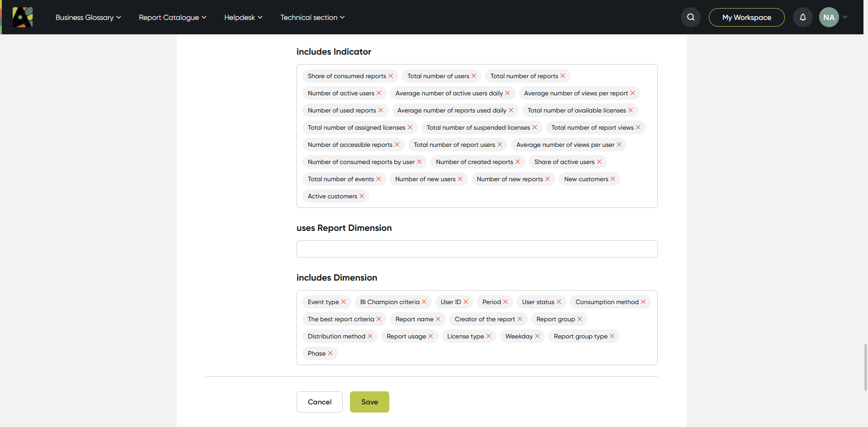Image resolution: width=868 pixels, height=427 pixels.
Task: Open the search icon in header
Action: pos(690,17)
